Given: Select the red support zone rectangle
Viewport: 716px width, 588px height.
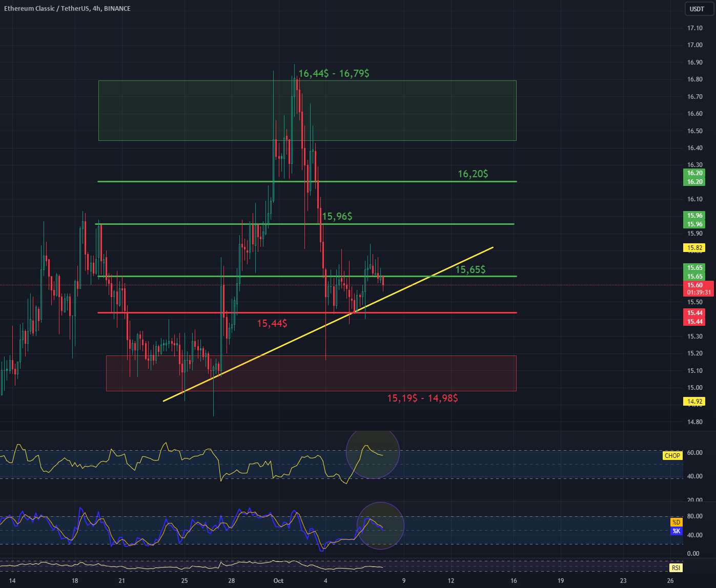Looking at the screenshot, I should click(x=311, y=373).
